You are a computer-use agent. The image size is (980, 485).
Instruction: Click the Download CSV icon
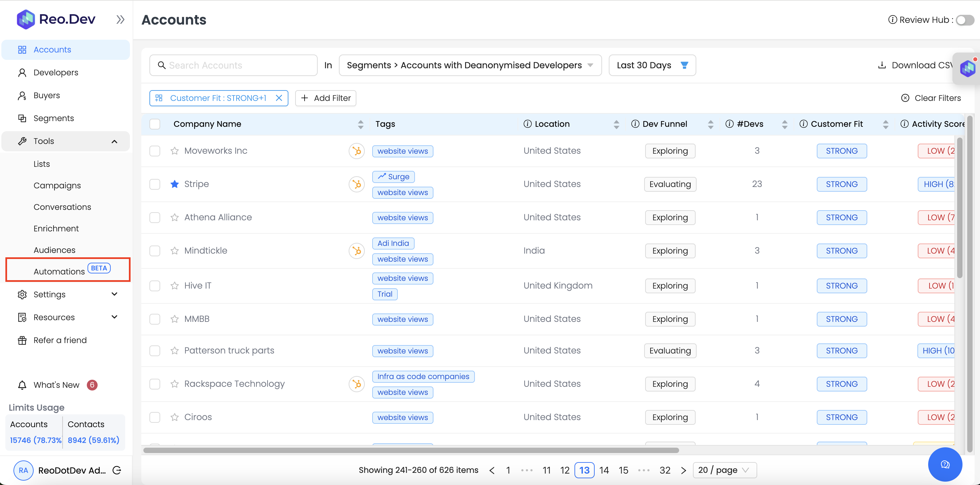click(x=881, y=65)
